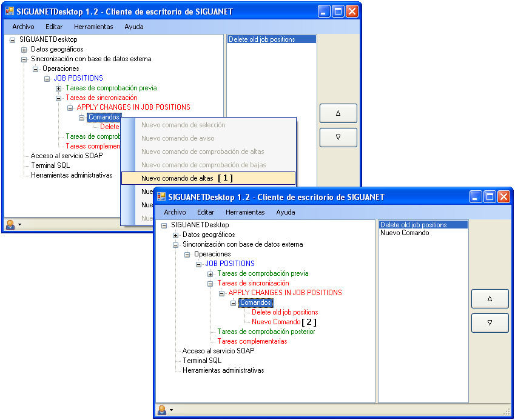Select 'Acceso al servicio SOAP' in front window
Image resolution: width=515 pixels, height=420 pixels.
[x=218, y=351]
